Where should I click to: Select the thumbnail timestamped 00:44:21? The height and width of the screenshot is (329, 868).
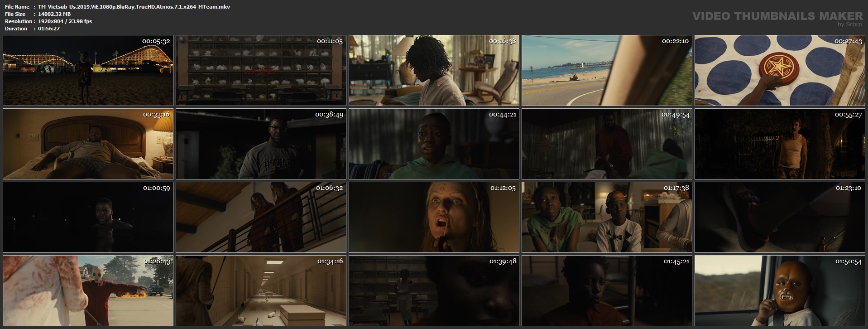[434, 144]
